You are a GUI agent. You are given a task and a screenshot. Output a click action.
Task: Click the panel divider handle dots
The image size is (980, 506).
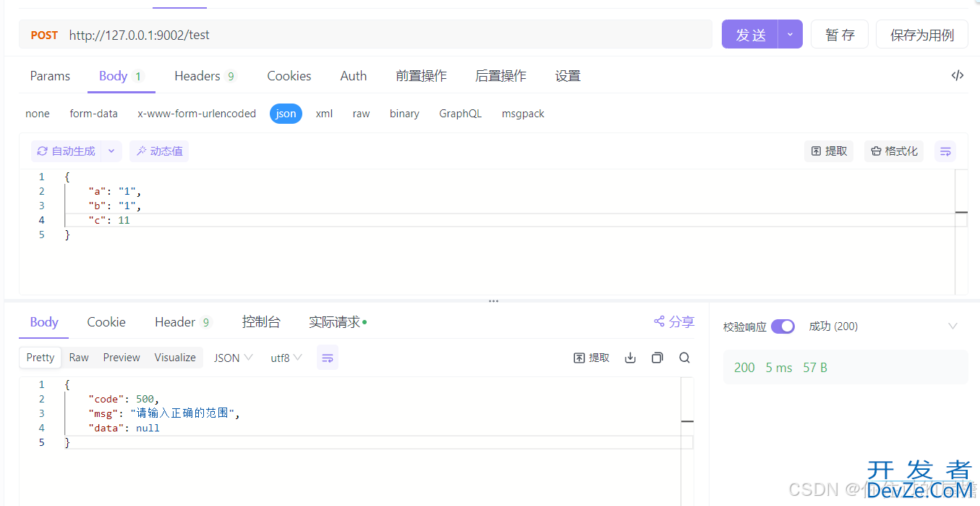point(493,301)
